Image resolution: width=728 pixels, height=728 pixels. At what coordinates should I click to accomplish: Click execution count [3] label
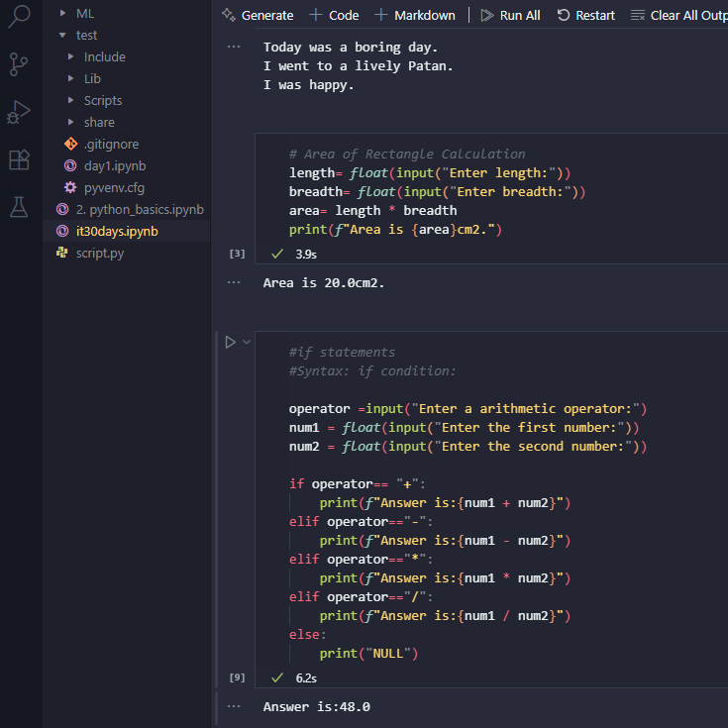coord(238,254)
